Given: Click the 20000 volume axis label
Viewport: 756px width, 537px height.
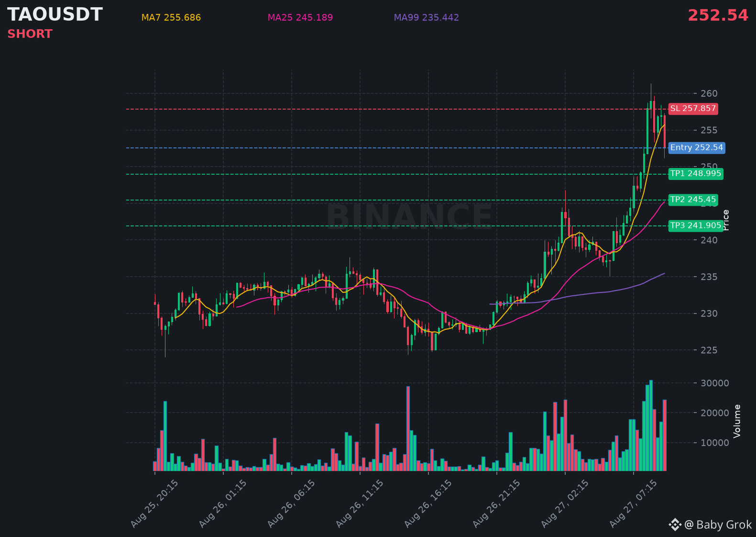Looking at the screenshot, I should [715, 413].
